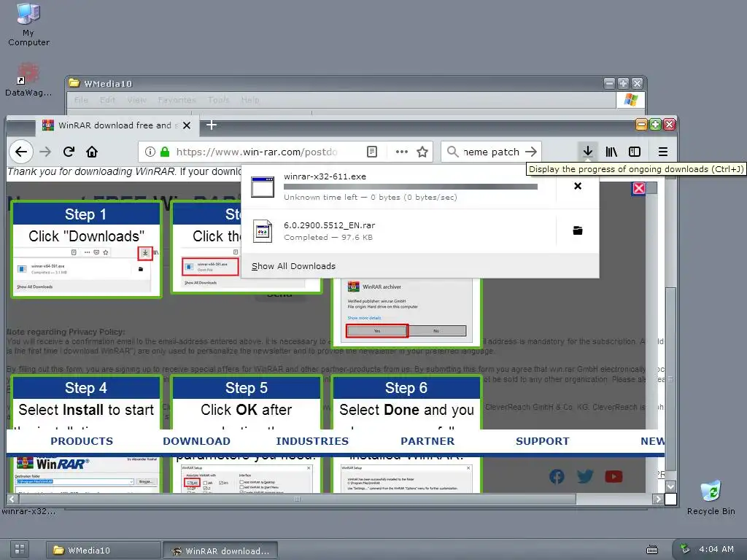
Task: Click the search box with 'heme patch'
Action: (491, 152)
